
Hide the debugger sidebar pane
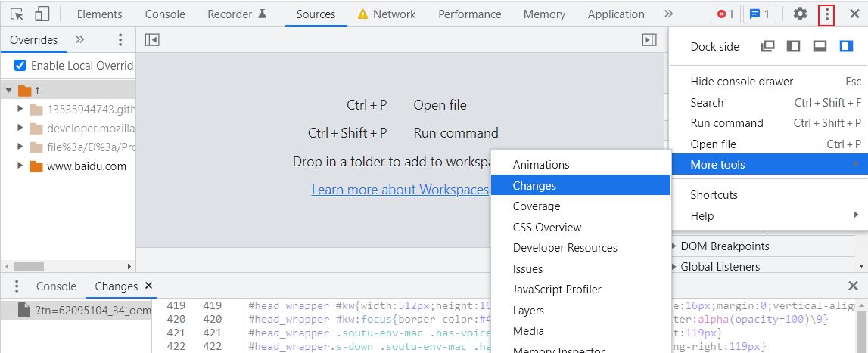click(x=649, y=40)
